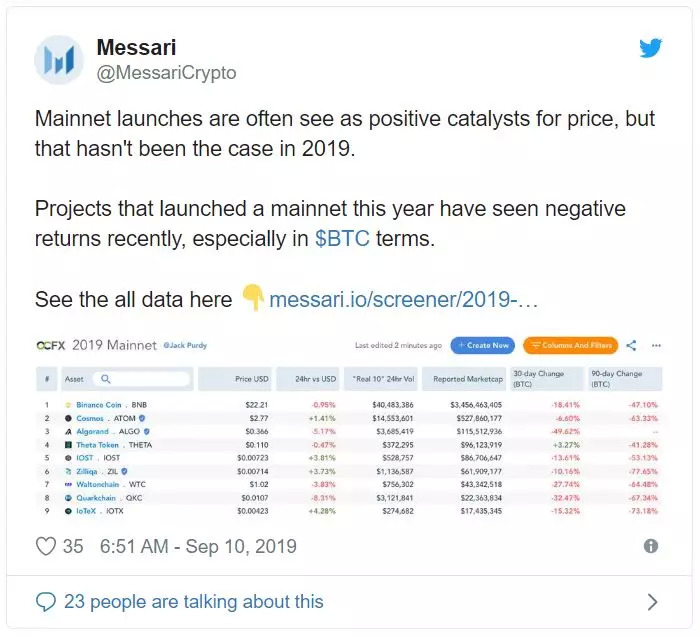The image size is (700, 638).
Task: Open the three-dot more options menu
Action: click(656, 345)
